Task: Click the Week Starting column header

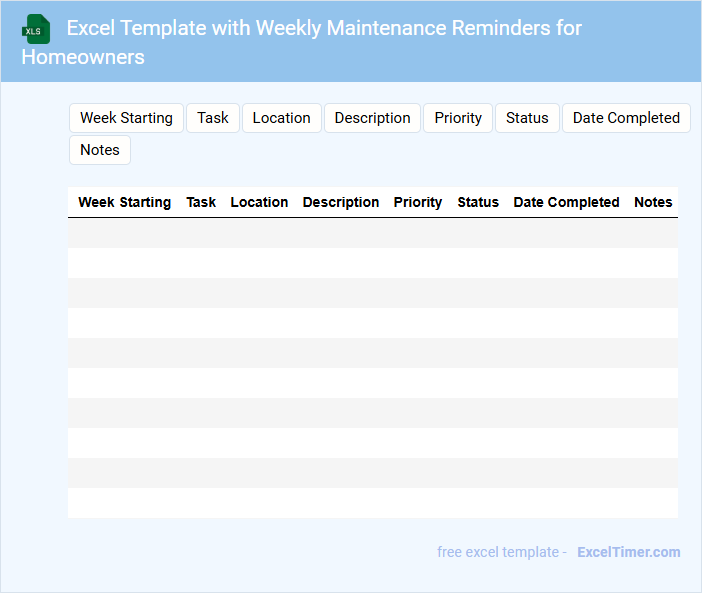Action: 124,202
